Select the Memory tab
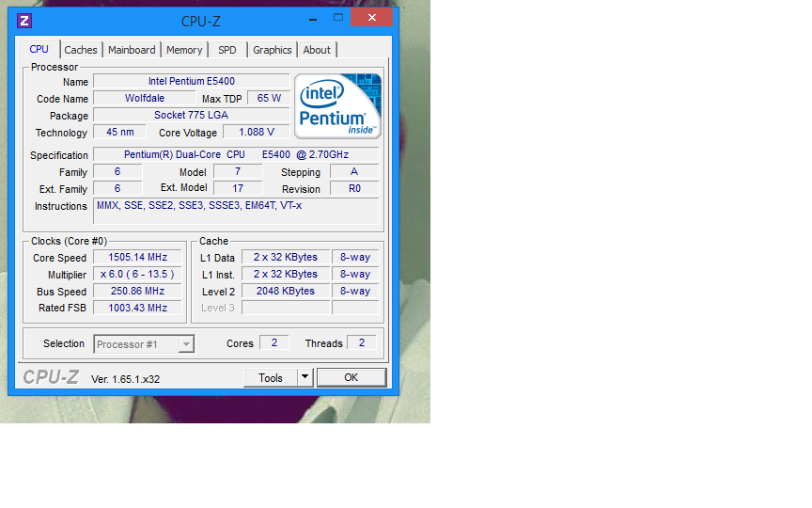This screenshot has height=508, width=812. (184, 50)
